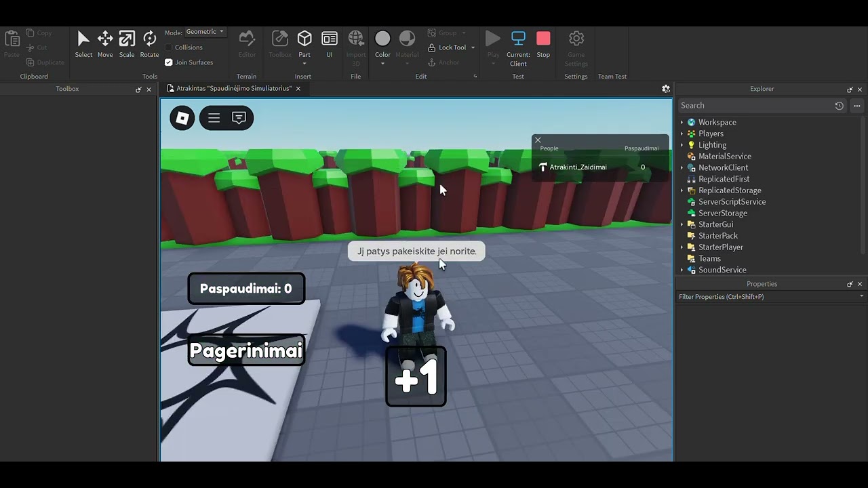Click the Paste clipboard icon
This screenshot has width=868, height=488.
pyautogui.click(x=12, y=43)
